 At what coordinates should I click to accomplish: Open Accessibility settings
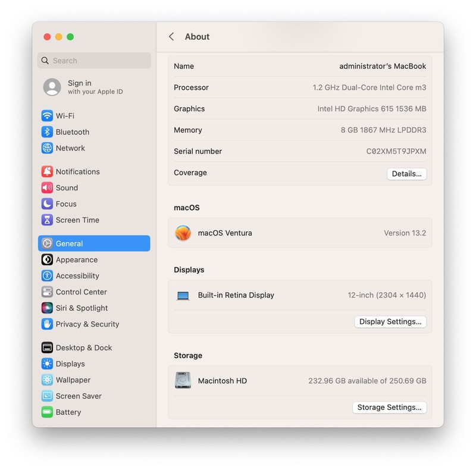(94, 275)
